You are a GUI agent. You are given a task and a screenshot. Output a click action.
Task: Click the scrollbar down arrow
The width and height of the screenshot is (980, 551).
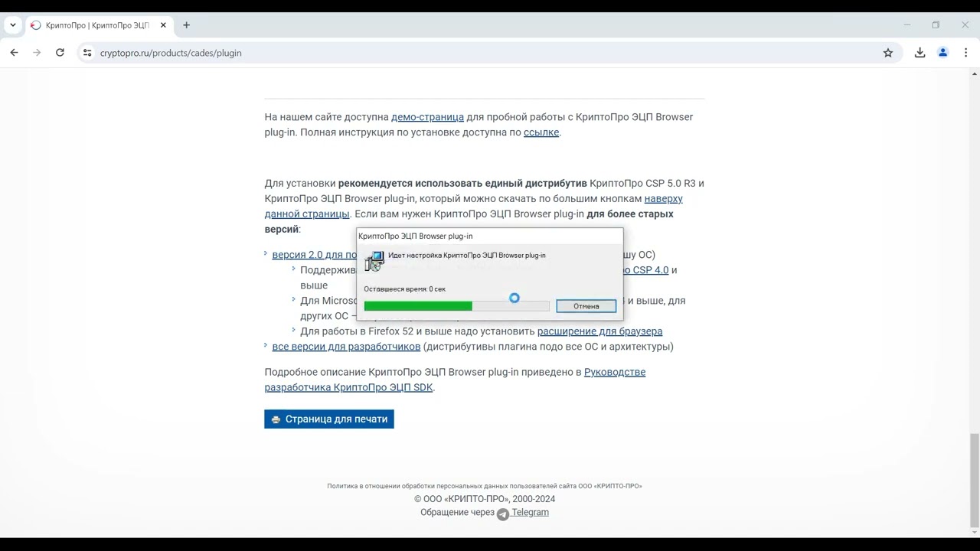coord(974,533)
